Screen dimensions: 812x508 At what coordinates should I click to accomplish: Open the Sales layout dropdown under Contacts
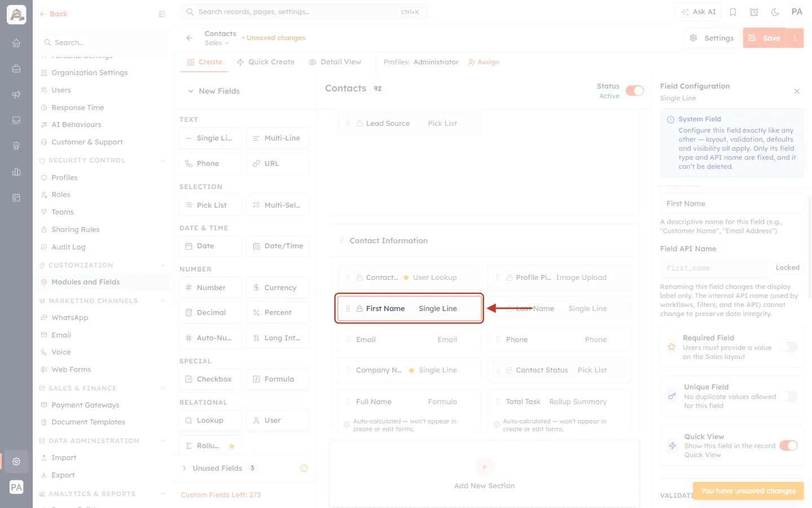[x=217, y=43]
